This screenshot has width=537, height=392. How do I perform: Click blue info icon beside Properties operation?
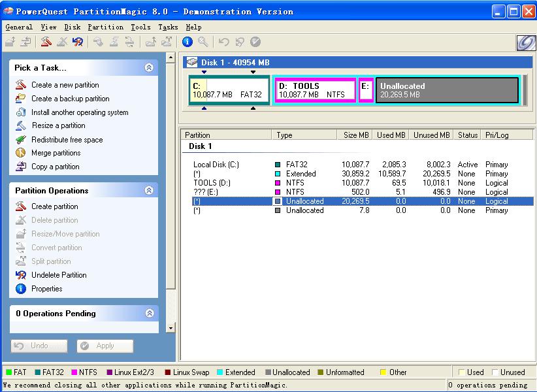[x=21, y=289]
